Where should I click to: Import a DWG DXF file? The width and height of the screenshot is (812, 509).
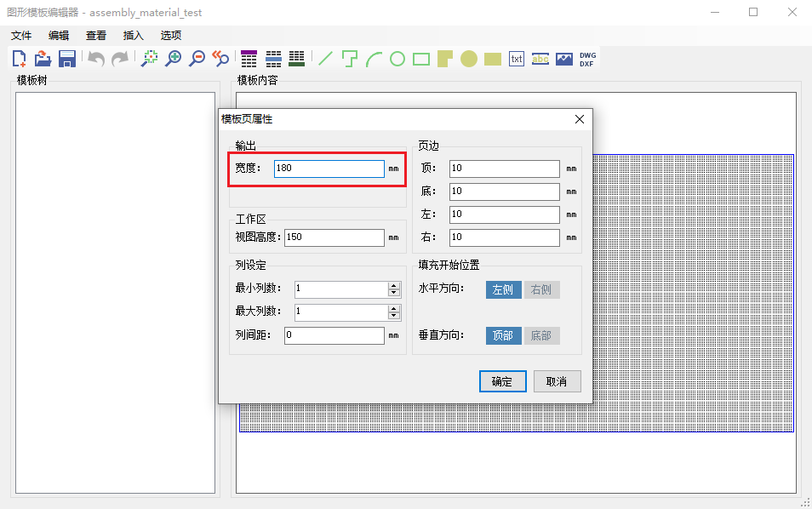(x=588, y=59)
